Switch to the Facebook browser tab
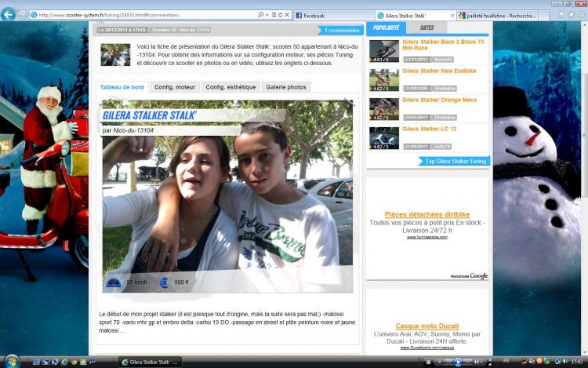The image size is (588, 368). pyautogui.click(x=334, y=16)
